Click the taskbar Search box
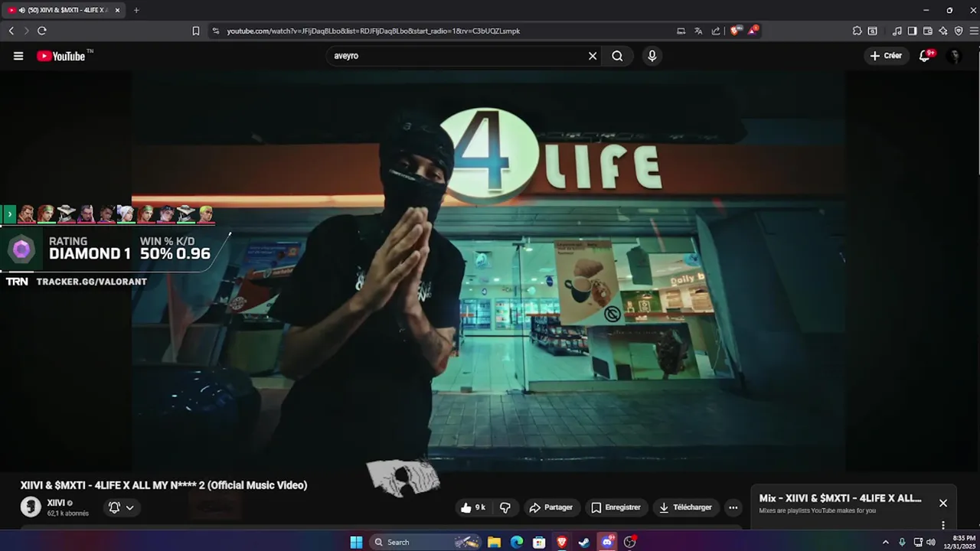Screen dimensions: 980x551 click(425, 542)
